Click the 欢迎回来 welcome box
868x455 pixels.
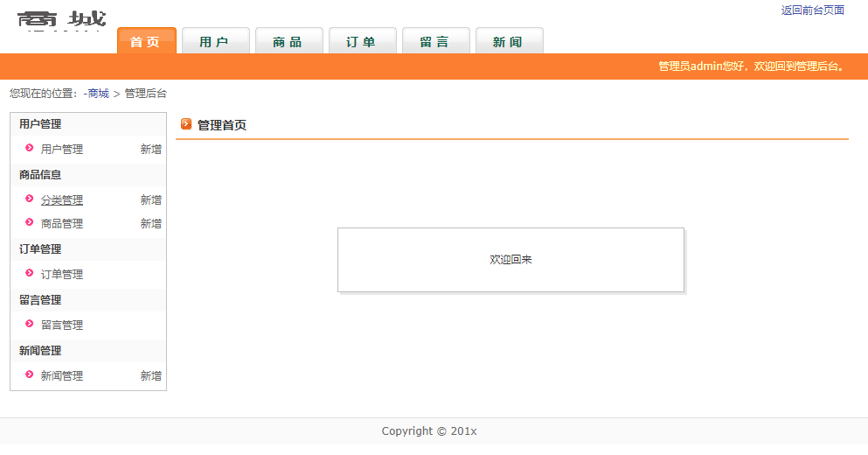coord(510,259)
